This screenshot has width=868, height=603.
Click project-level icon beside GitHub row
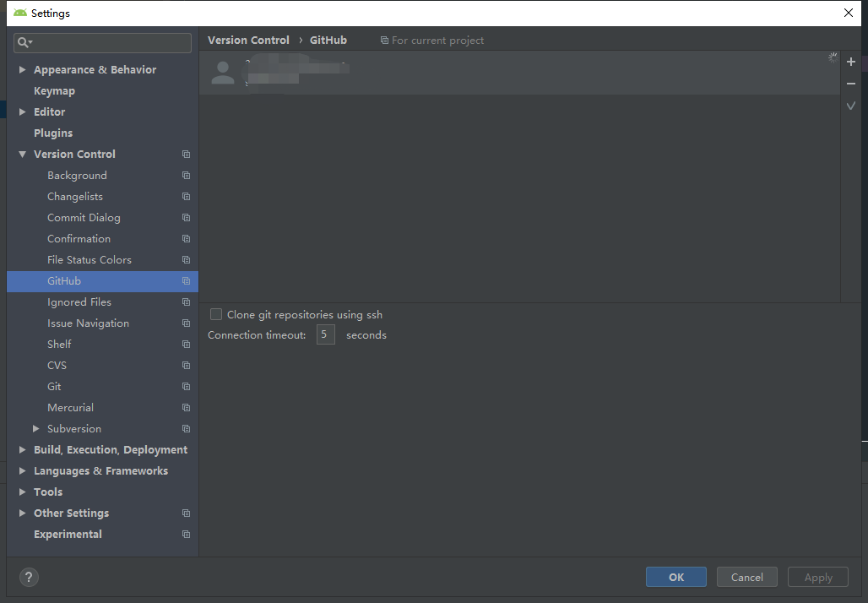pyautogui.click(x=186, y=280)
